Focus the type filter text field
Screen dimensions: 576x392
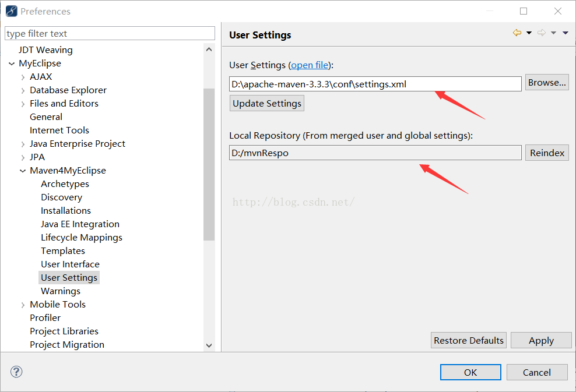pos(110,33)
